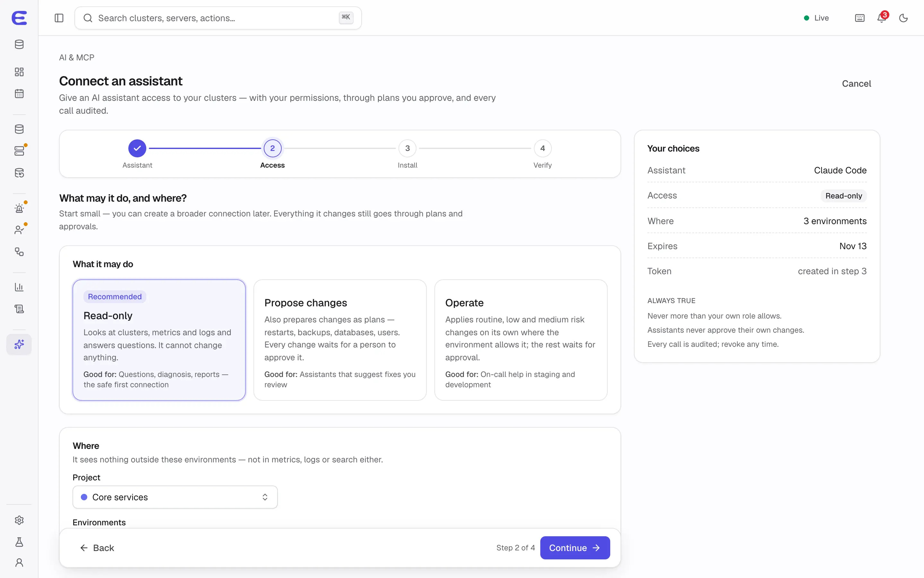This screenshot has height=578, width=924.
Task: Open the scroll logs icon in sidebar
Action: (x=19, y=309)
